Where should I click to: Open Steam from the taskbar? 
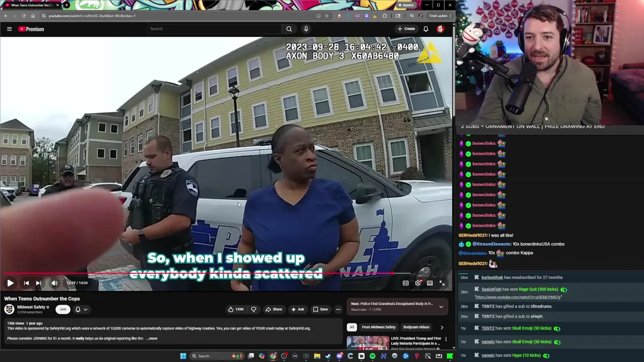[x=328, y=356]
